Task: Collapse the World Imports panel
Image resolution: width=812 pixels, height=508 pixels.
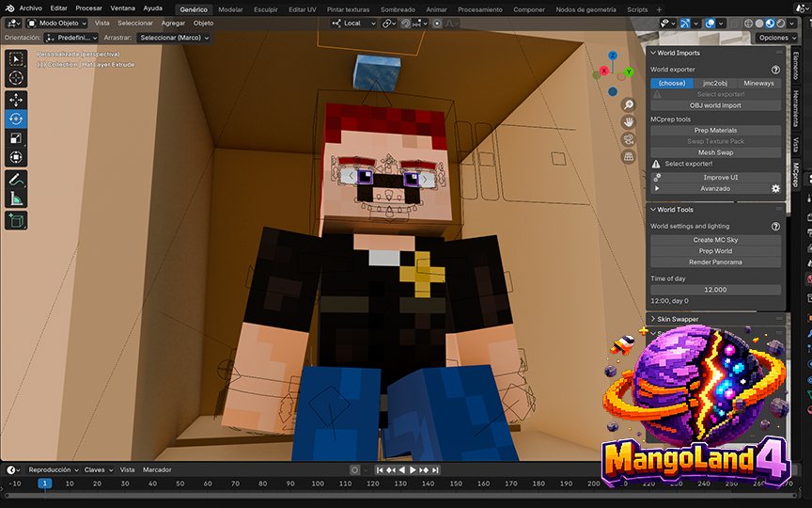Action: tap(653, 53)
